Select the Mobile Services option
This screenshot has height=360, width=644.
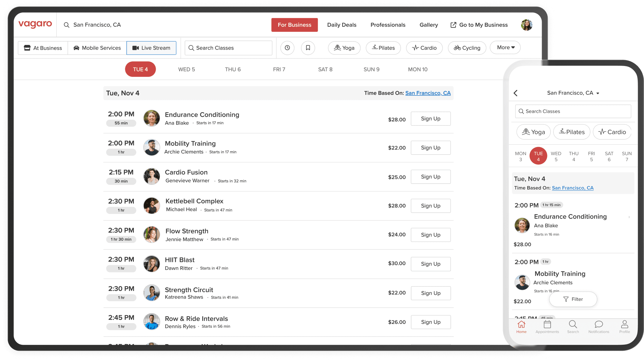pos(97,48)
